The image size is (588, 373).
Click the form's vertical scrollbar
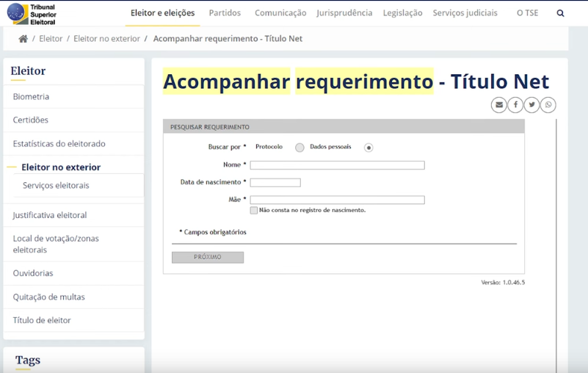point(556,246)
